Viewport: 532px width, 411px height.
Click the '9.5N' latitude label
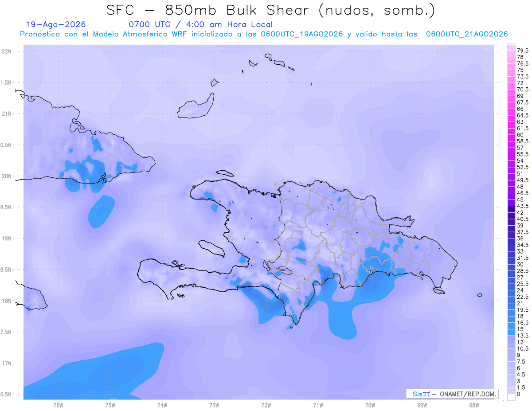7,207
